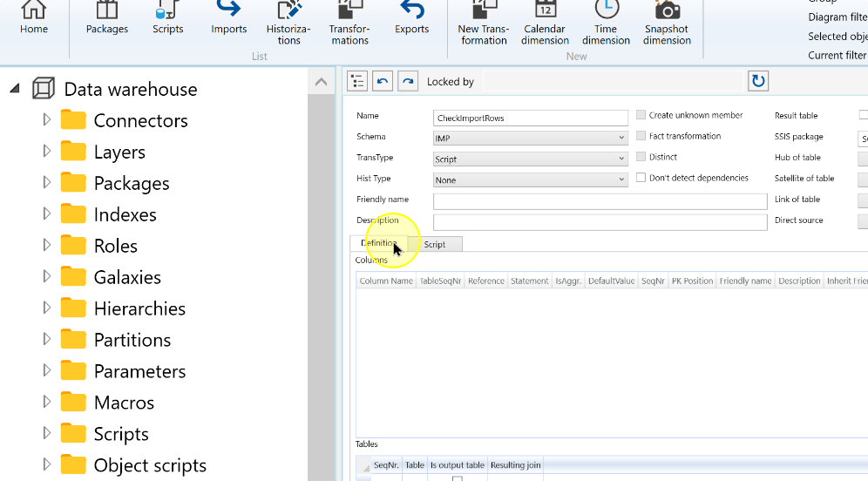Screen dimensions: 868x481
Task: Expand the Indexes tree node
Action: (46, 213)
